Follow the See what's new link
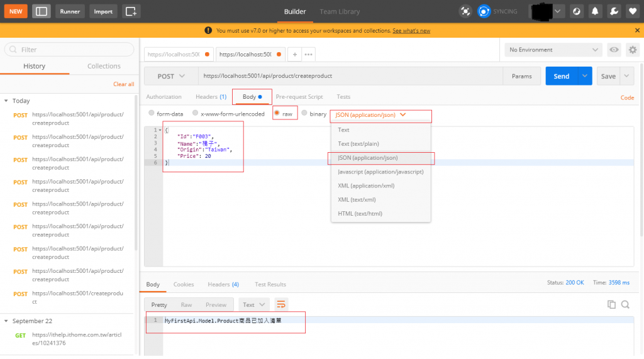The width and height of the screenshot is (644, 359). [411, 30]
